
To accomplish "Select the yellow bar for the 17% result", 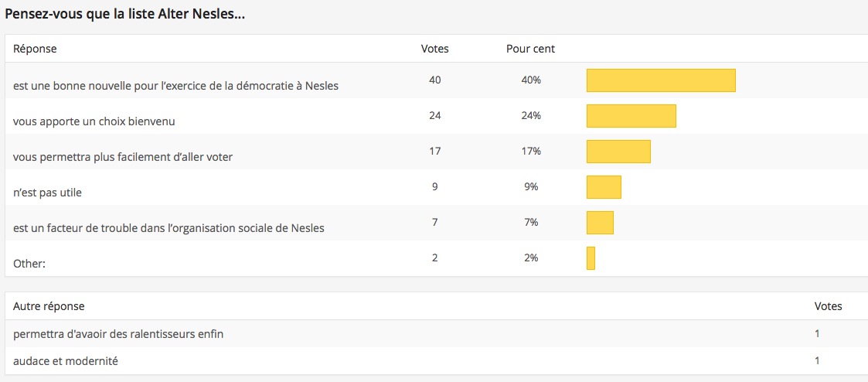I will pyautogui.click(x=618, y=152).
